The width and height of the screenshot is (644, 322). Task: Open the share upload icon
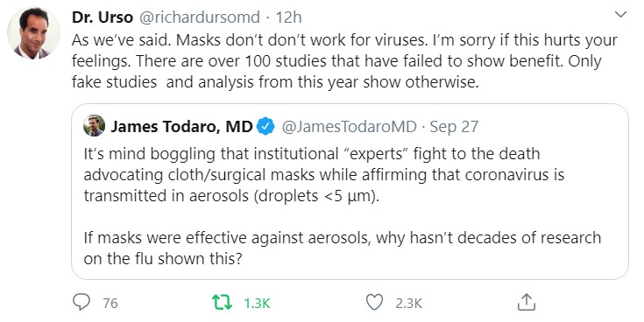526,302
